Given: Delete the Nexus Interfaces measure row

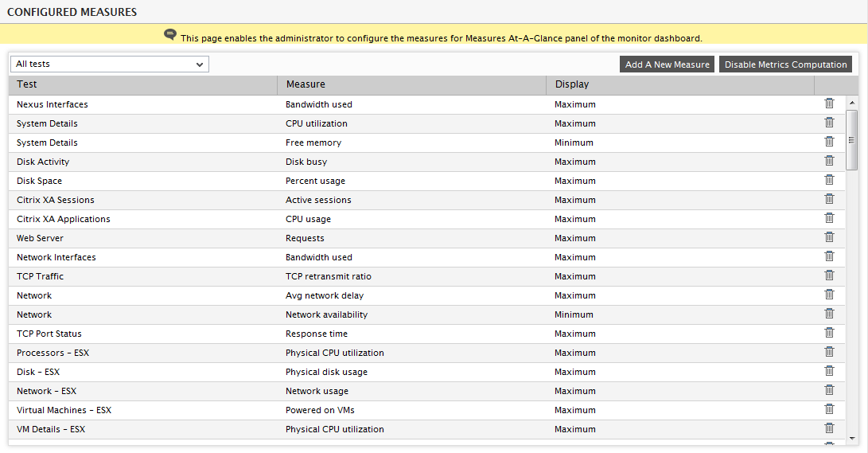Looking at the screenshot, I should [x=829, y=103].
